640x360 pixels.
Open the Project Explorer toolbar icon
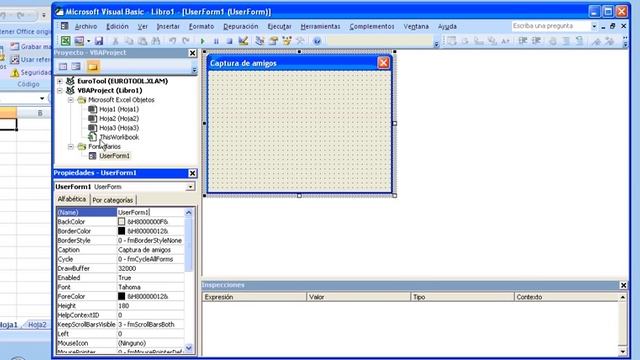point(260,41)
